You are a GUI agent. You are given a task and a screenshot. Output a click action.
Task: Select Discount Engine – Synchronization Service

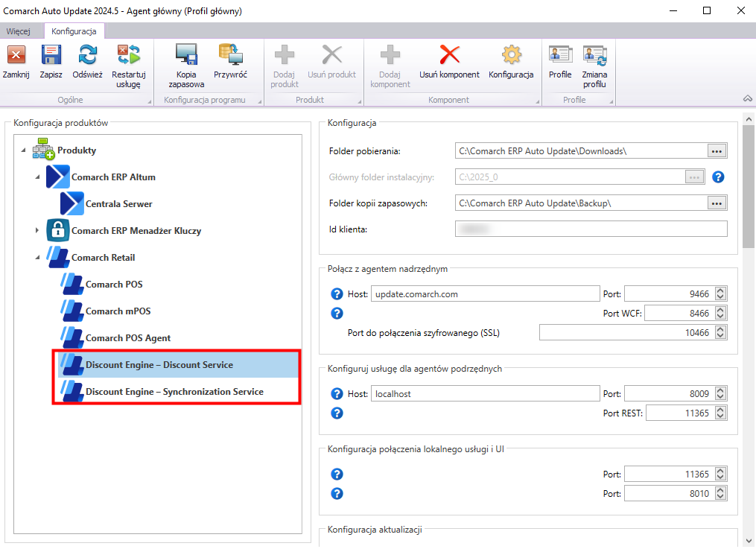[174, 392]
